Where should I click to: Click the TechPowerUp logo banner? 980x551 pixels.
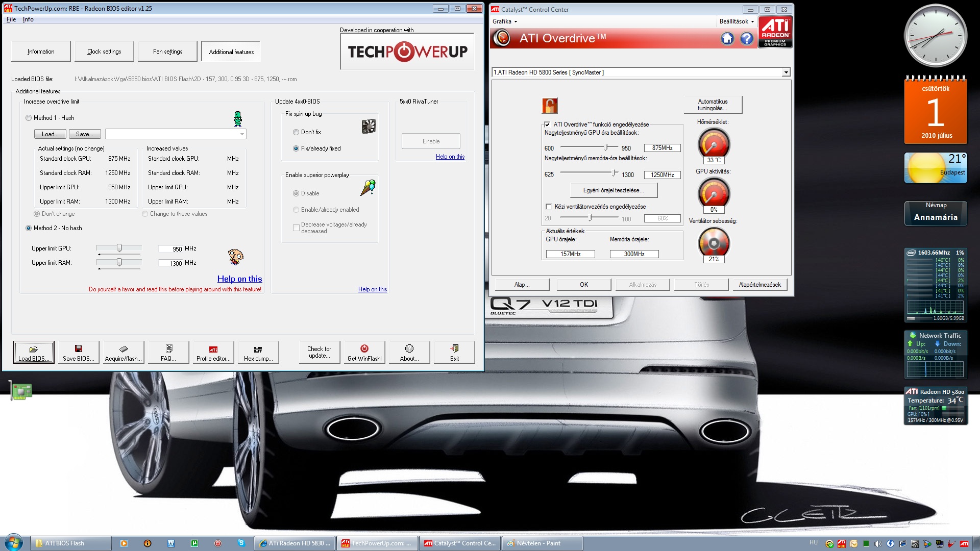tap(407, 52)
